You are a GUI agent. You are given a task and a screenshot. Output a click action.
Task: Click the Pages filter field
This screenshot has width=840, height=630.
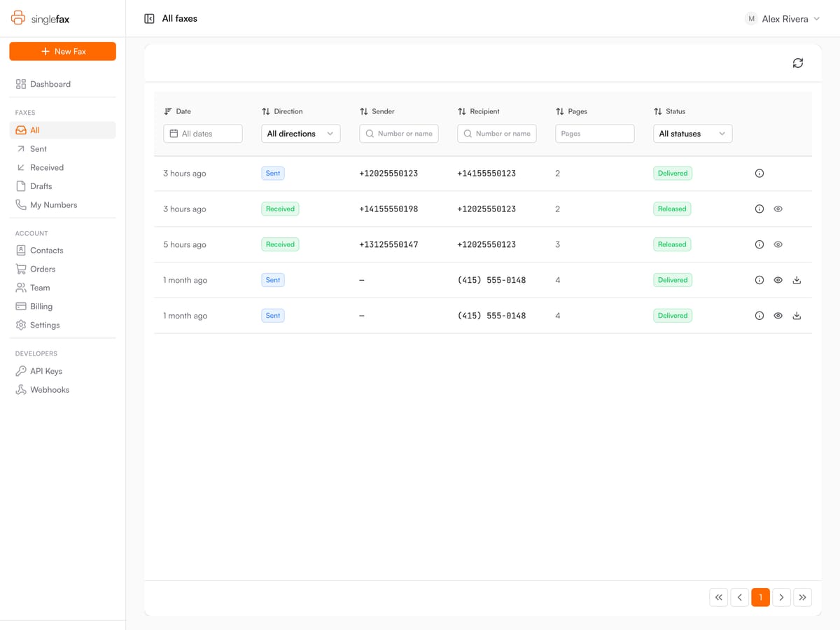595,134
